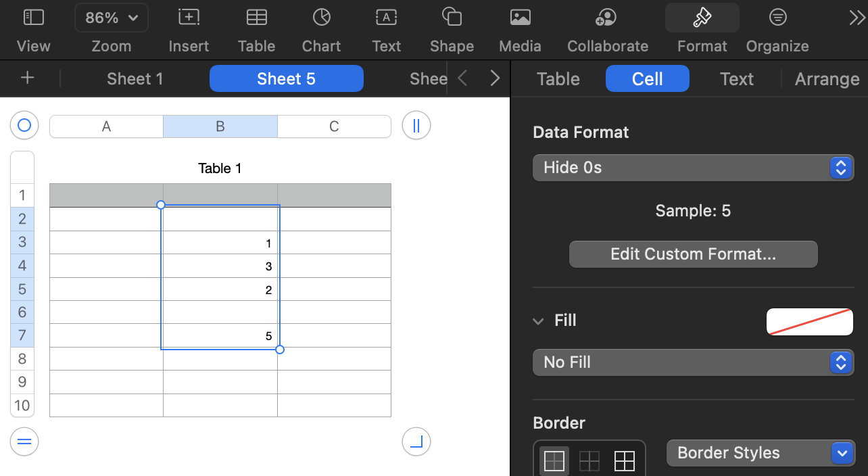Viewport: 868px width, 476px height.
Task: Select the outside borders preset
Action: pos(554,461)
